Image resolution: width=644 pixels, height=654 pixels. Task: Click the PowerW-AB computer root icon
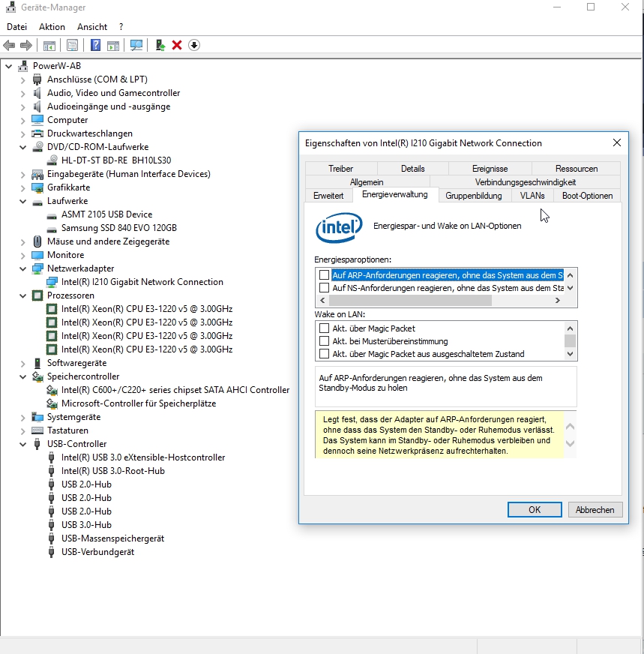point(23,66)
